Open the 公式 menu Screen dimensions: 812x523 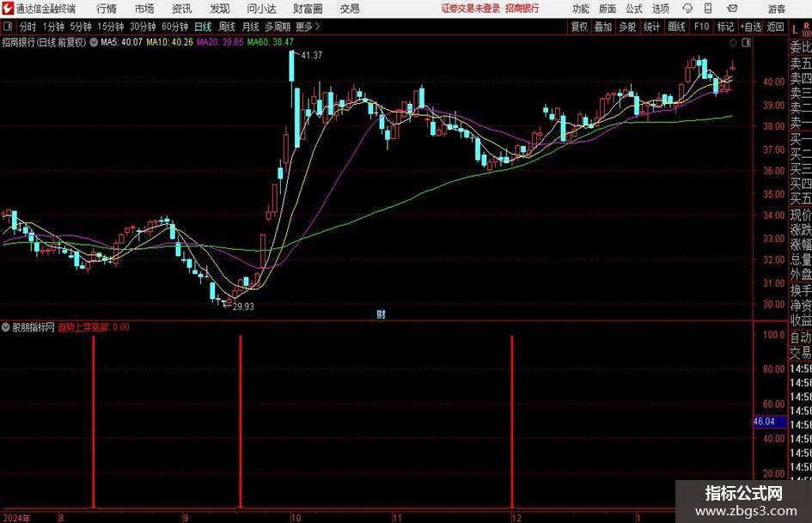point(634,9)
